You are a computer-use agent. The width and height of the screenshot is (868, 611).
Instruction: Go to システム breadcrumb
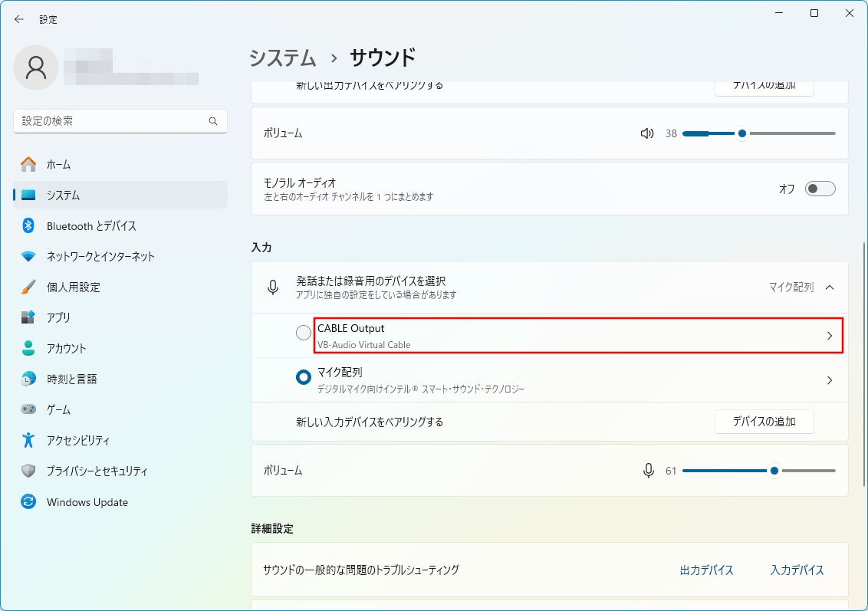click(x=282, y=58)
